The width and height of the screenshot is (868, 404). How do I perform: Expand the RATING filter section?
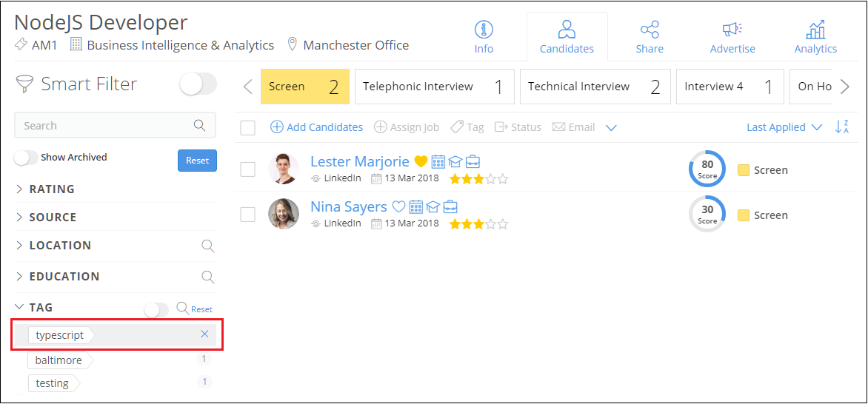[x=52, y=189]
